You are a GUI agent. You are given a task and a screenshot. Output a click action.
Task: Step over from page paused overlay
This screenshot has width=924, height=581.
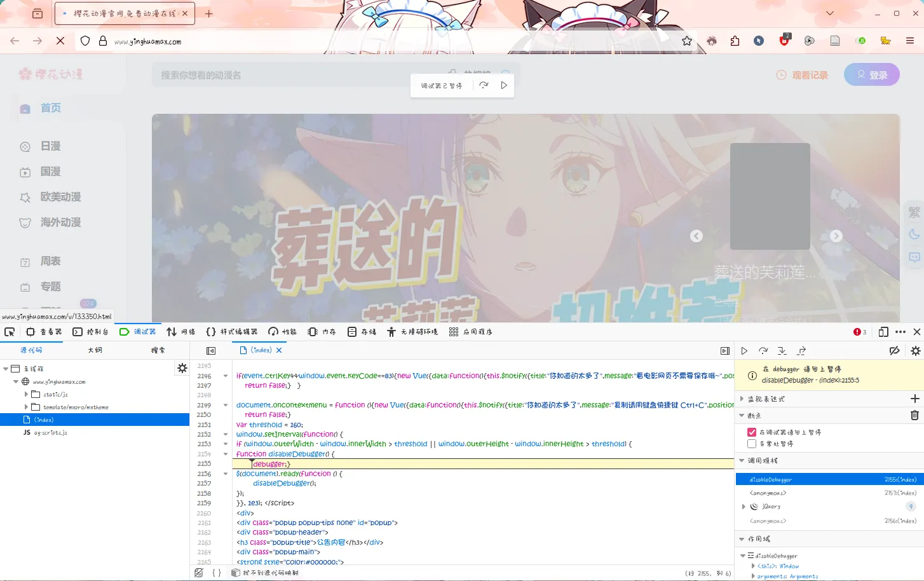pyautogui.click(x=484, y=85)
